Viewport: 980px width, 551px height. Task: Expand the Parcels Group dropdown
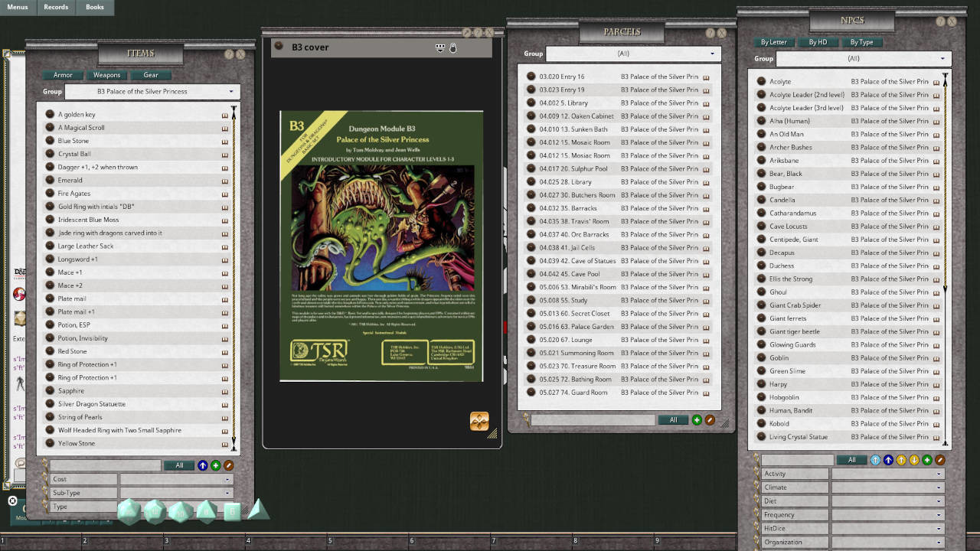click(633, 54)
